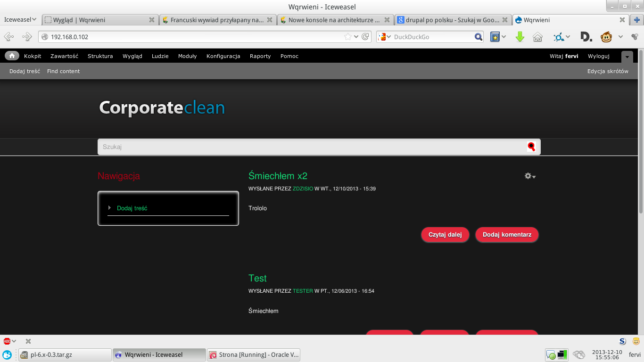Click the Czytaj dalej button
Viewport: 644px width, 362px height.
[x=445, y=235]
